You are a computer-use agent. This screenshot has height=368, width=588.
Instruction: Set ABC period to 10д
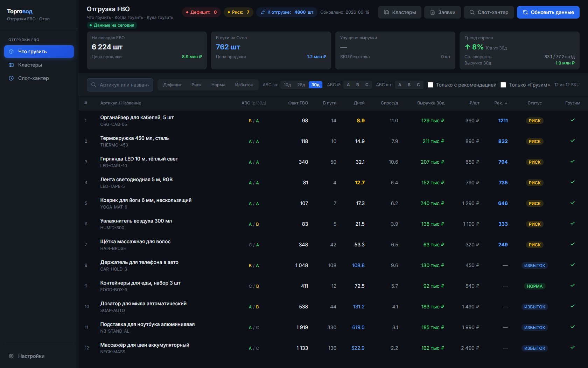pos(287,85)
